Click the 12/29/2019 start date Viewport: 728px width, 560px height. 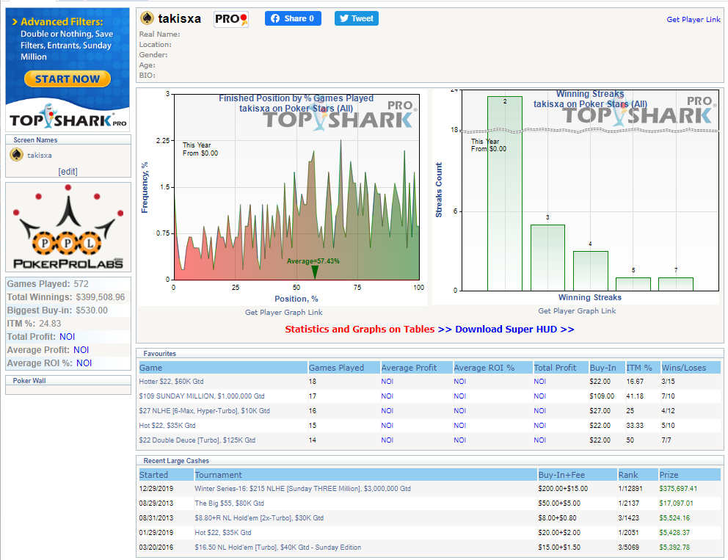point(156,489)
